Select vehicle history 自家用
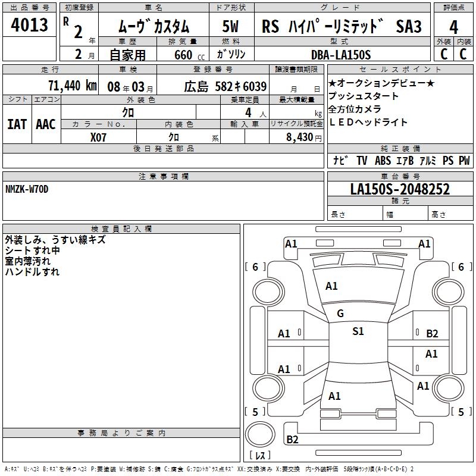The width and height of the screenshot is (476, 476). 127,55
